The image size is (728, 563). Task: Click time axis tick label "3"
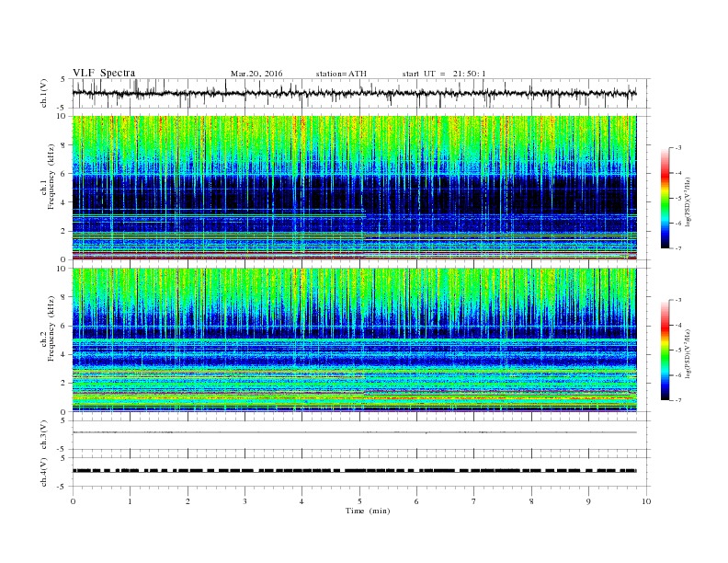point(245,501)
